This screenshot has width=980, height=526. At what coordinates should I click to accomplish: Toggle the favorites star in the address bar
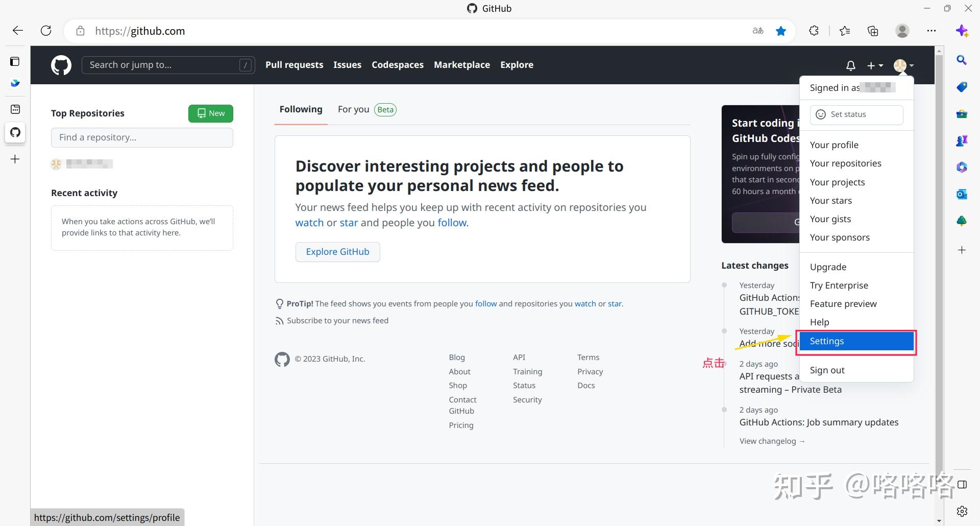(x=780, y=31)
